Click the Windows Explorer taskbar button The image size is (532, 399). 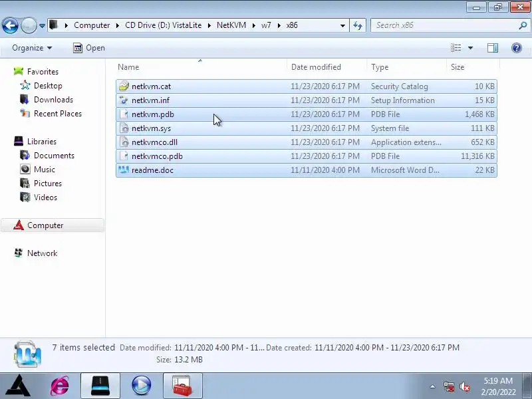click(100, 386)
